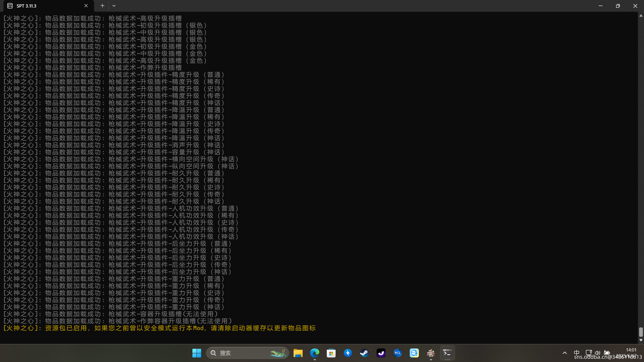Click the scrollbar down arrow
The width and height of the screenshot is (644, 362).
click(641, 340)
